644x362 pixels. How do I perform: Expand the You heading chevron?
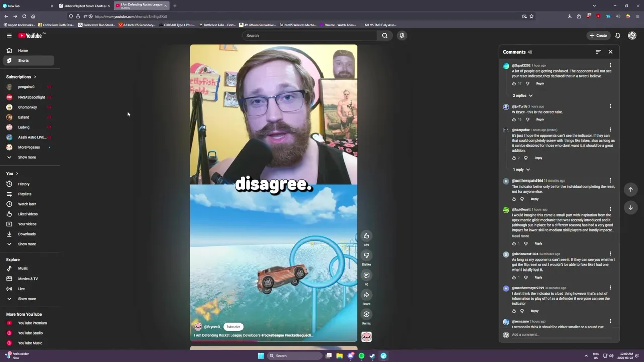(x=17, y=173)
